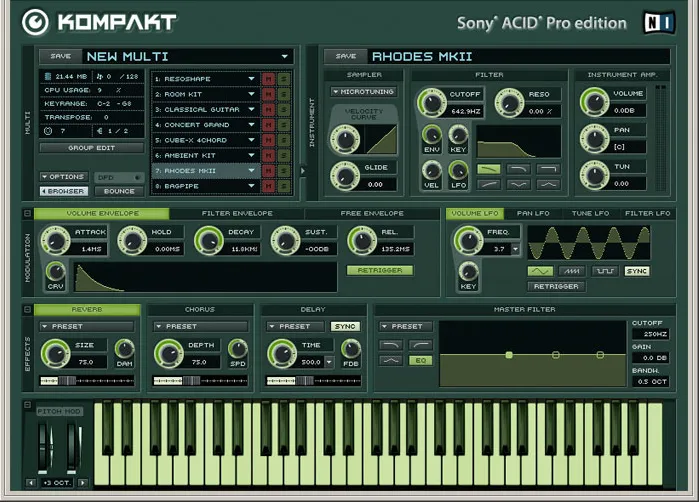Select the square LFO waveform icon
Viewport: 699px width, 502px height.
605,271
